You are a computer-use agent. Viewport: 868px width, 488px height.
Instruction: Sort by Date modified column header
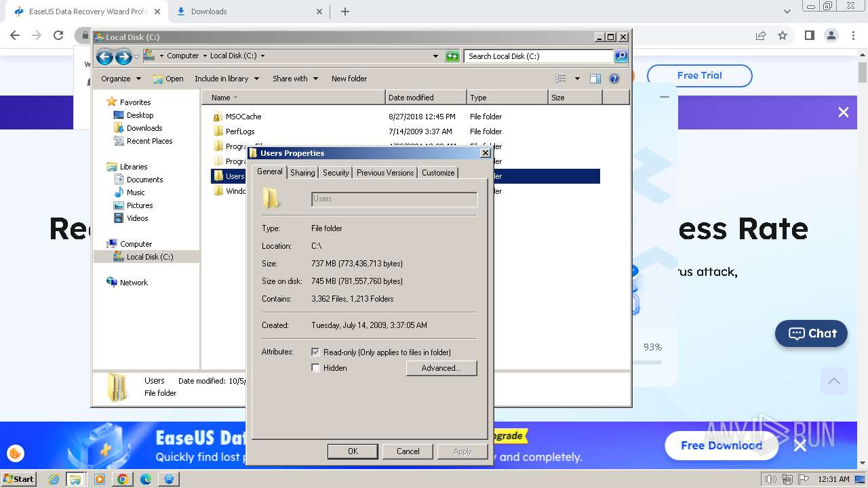coord(426,98)
